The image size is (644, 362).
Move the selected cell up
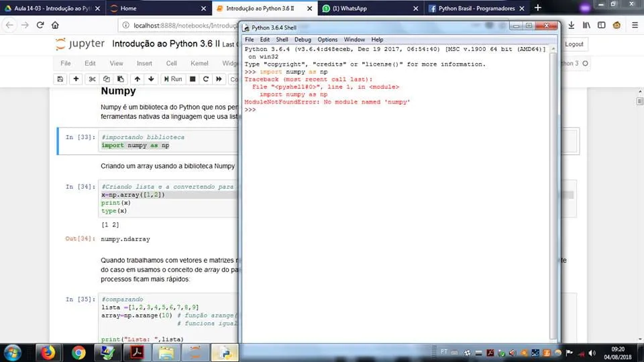click(x=138, y=79)
